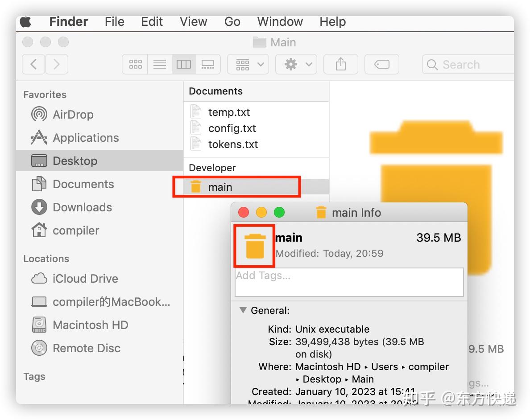Select Downloads in the sidebar

click(100, 207)
